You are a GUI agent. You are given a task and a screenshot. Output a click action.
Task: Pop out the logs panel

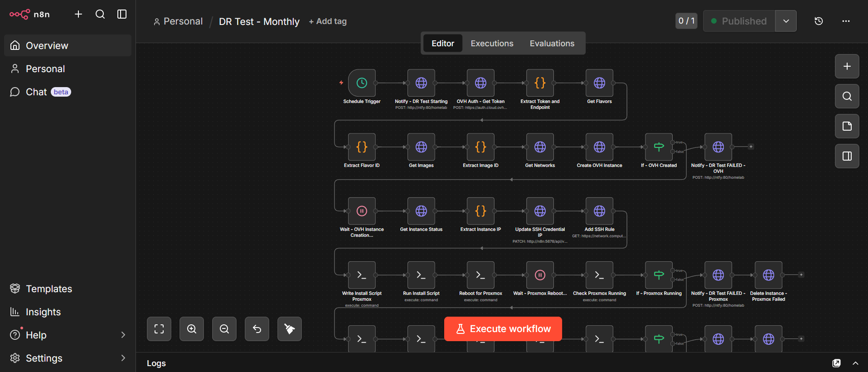click(836, 363)
